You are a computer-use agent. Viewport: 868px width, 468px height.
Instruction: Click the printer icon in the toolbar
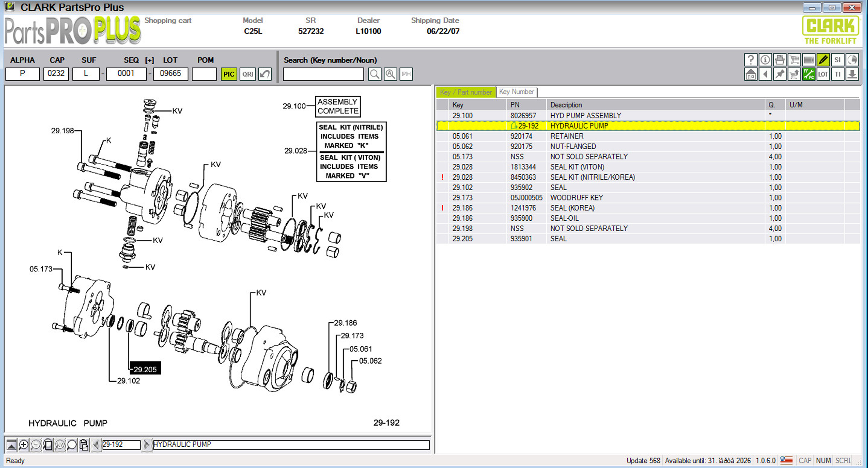click(779, 60)
